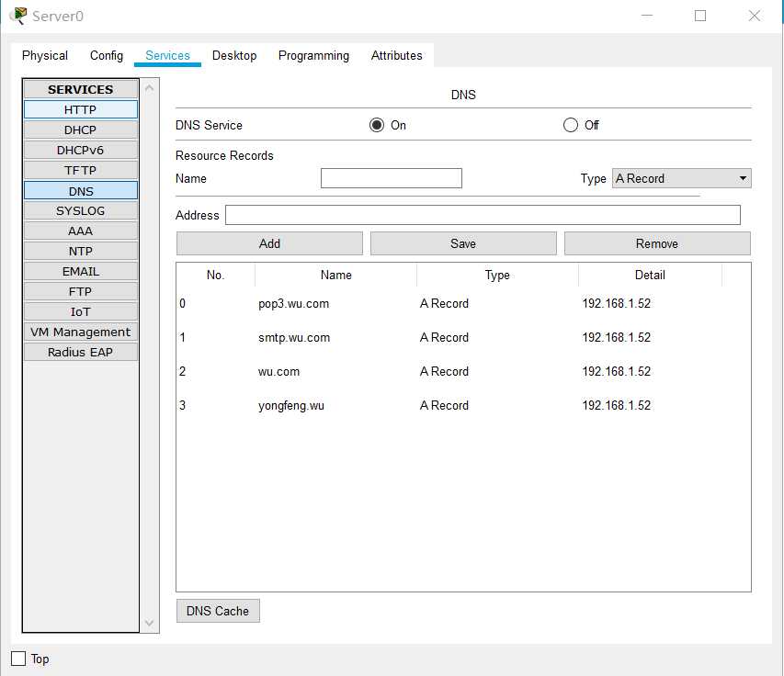Image resolution: width=784 pixels, height=676 pixels.
Task: Open the Attributes tab
Action: tap(396, 55)
